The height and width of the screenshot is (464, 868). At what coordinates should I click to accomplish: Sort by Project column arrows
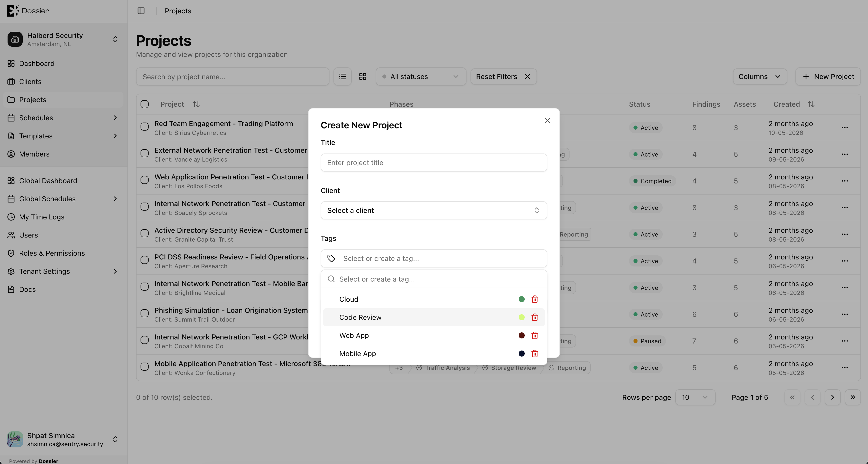coord(196,104)
